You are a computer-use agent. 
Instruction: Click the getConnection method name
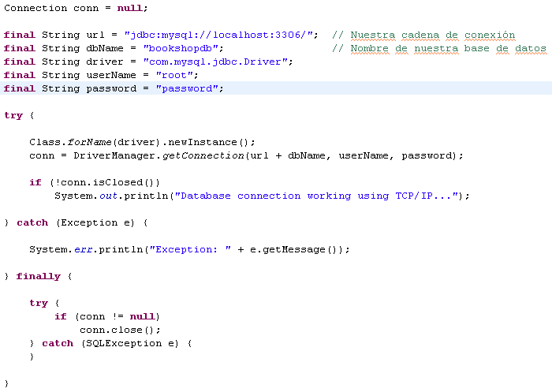[203, 155]
